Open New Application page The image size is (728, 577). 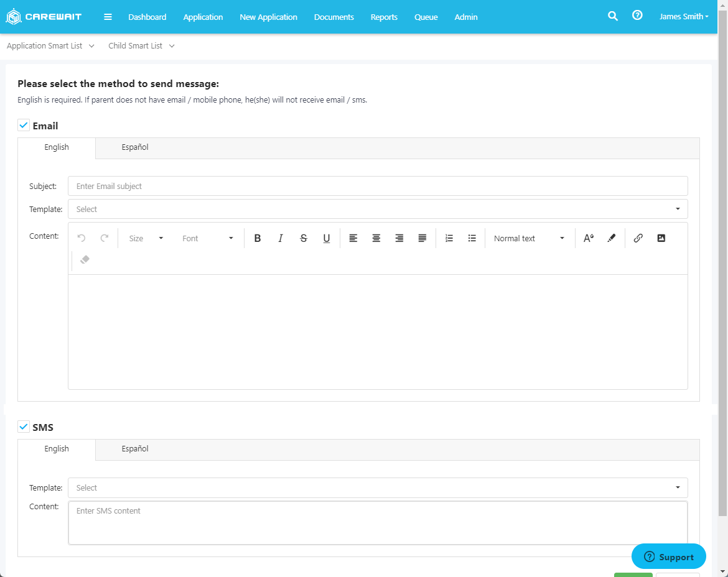coord(268,17)
